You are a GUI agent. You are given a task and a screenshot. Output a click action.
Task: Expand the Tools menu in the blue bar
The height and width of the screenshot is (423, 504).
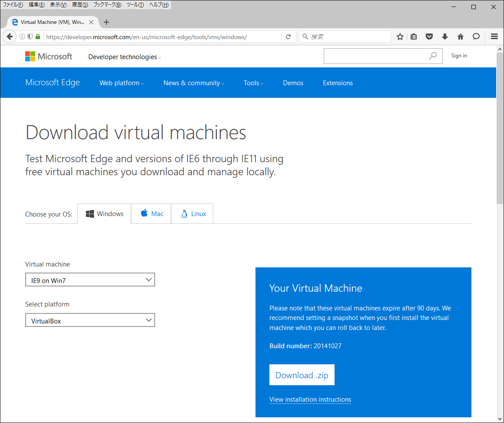[253, 83]
